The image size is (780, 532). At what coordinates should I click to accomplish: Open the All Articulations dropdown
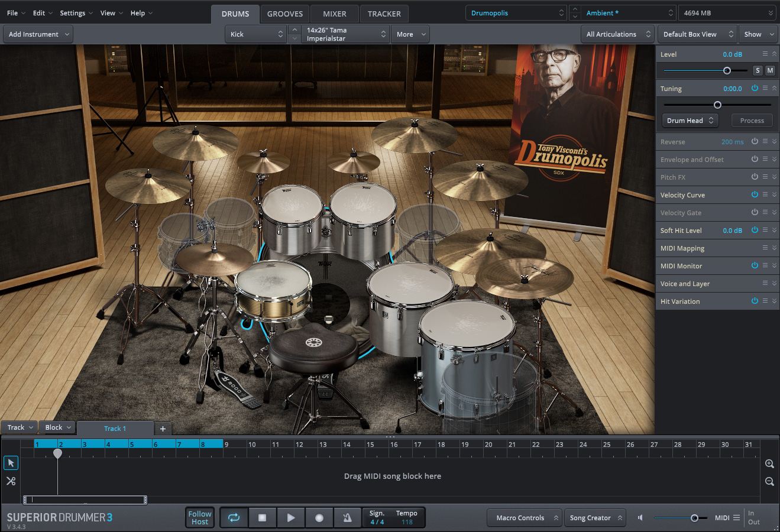(x=617, y=34)
